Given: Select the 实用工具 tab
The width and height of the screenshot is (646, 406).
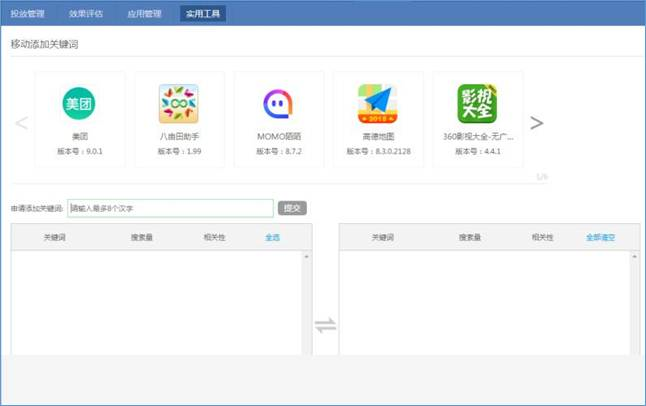Looking at the screenshot, I should point(204,14).
